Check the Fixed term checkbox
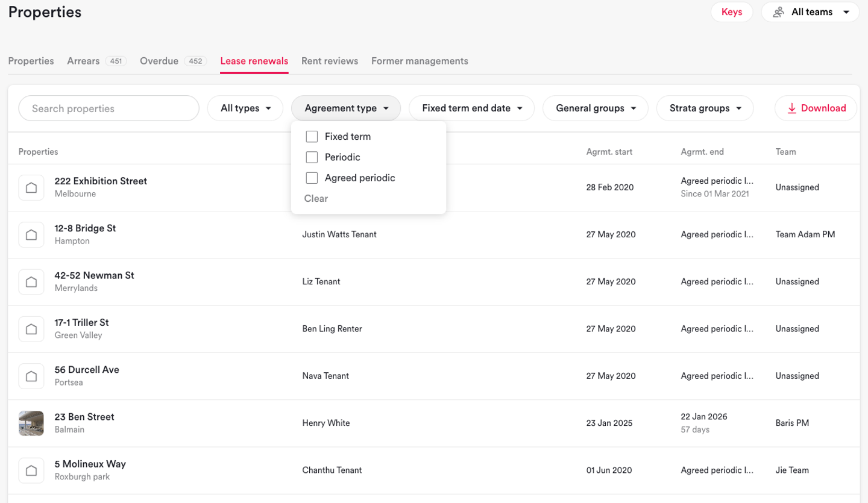 [312, 137]
